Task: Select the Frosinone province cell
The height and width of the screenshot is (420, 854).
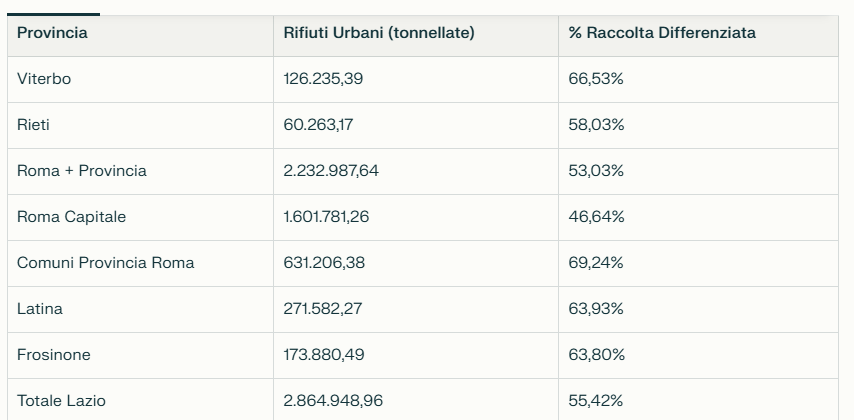Action: pos(54,355)
